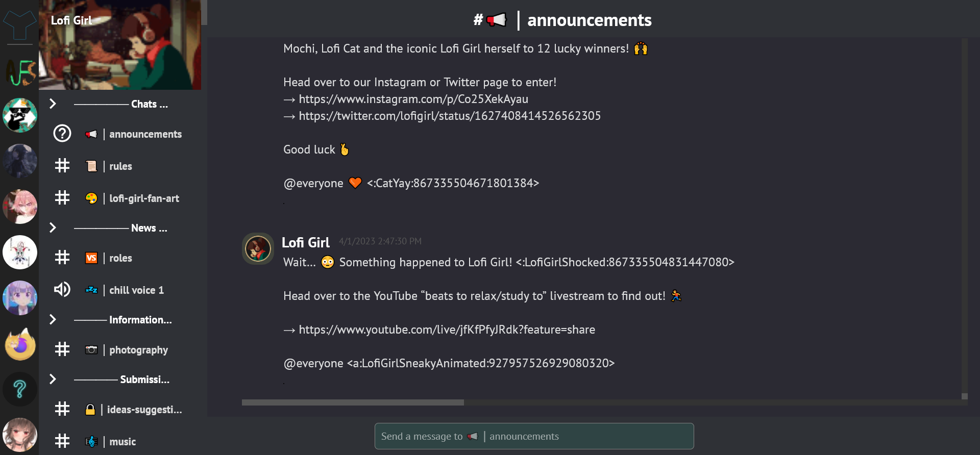Screen dimensions: 980x455
Task: Mute chill voice 1 via its speaker icon
Action: [x=62, y=290]
